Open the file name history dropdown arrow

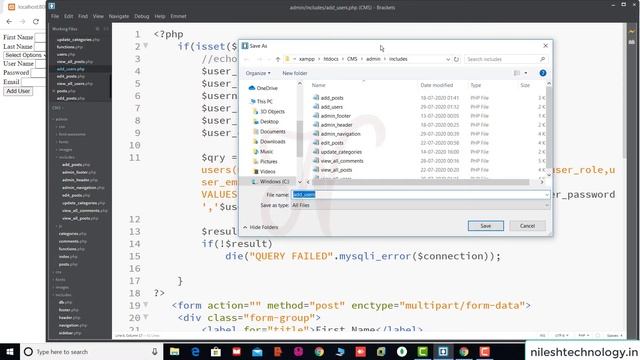point(547,195)
